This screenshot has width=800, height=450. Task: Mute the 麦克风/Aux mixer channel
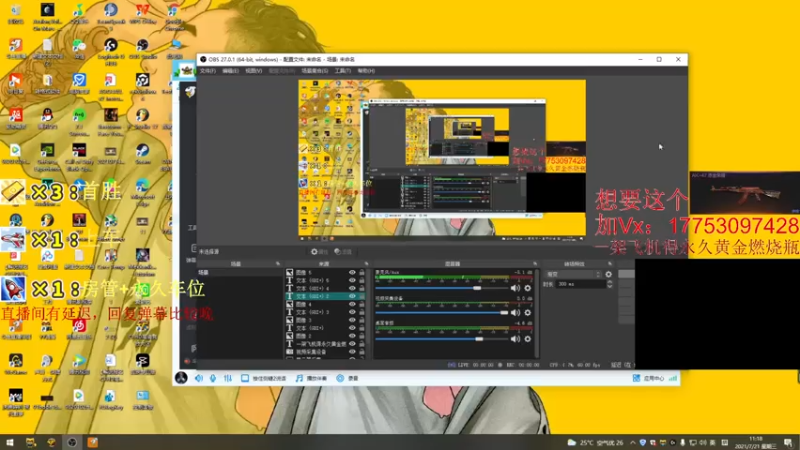(x=515, y=288)
